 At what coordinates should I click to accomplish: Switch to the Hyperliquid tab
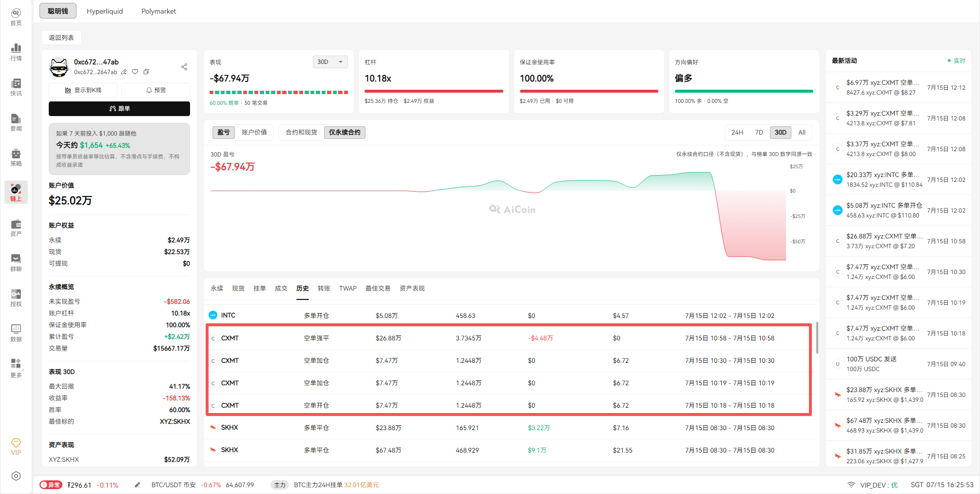click(105, 11)
